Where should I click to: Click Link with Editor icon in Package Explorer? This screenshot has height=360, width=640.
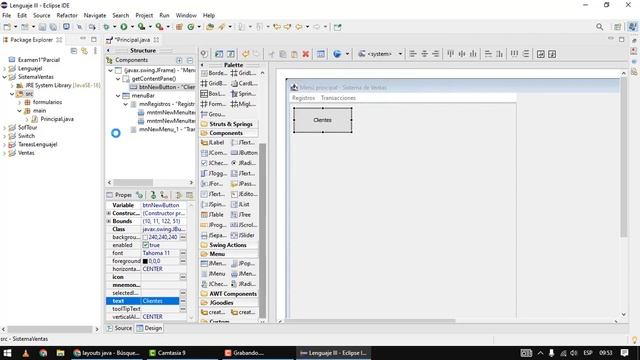(84, 51)
